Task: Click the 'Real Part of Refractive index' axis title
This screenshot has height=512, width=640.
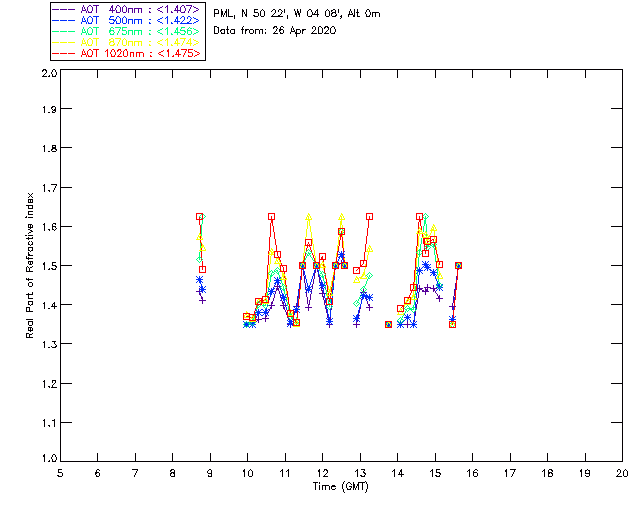Action: click(29, 265)
